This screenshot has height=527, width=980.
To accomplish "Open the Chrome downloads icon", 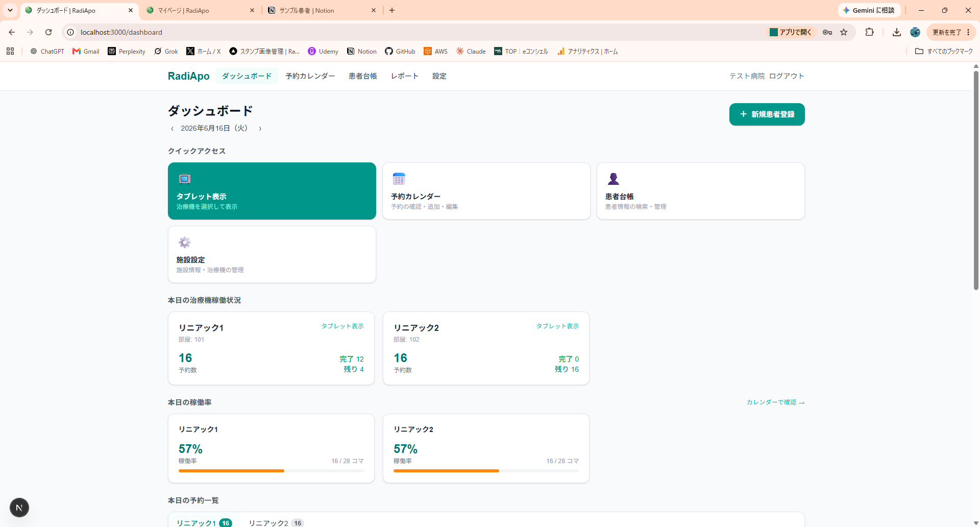I will (896, 32).
